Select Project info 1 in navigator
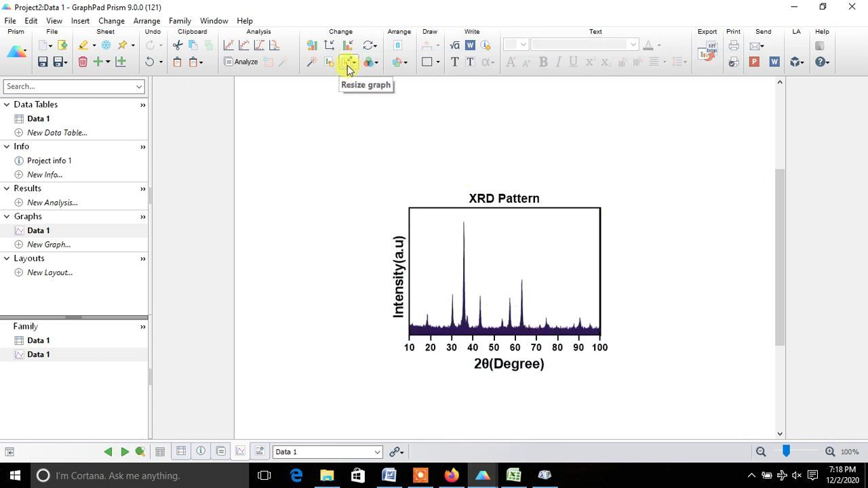This screenshot has width=868, height=488. click(49, 161)
